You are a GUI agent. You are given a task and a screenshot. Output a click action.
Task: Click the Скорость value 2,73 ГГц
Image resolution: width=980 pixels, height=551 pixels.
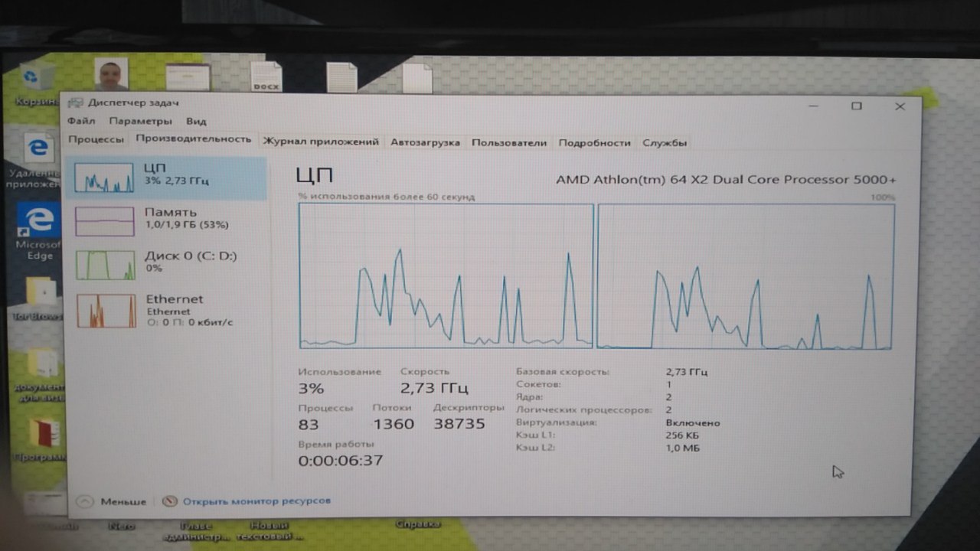(x=434, y=388)
